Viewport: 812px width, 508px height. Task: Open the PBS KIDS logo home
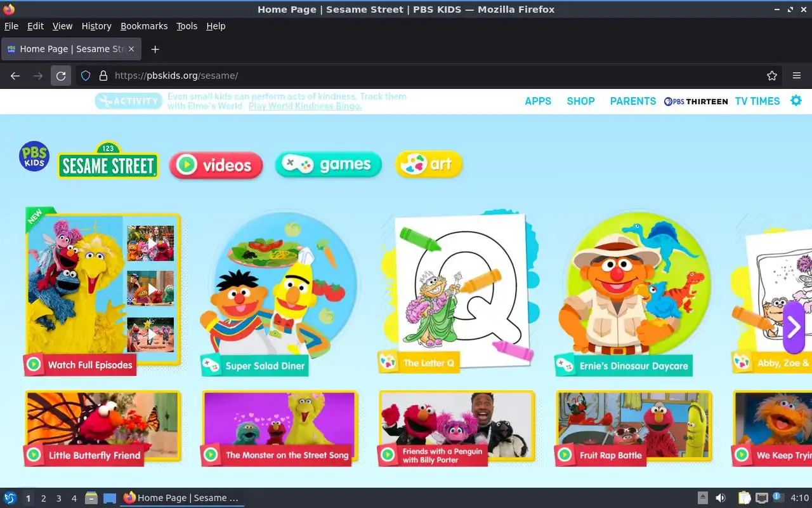(34, 156)
